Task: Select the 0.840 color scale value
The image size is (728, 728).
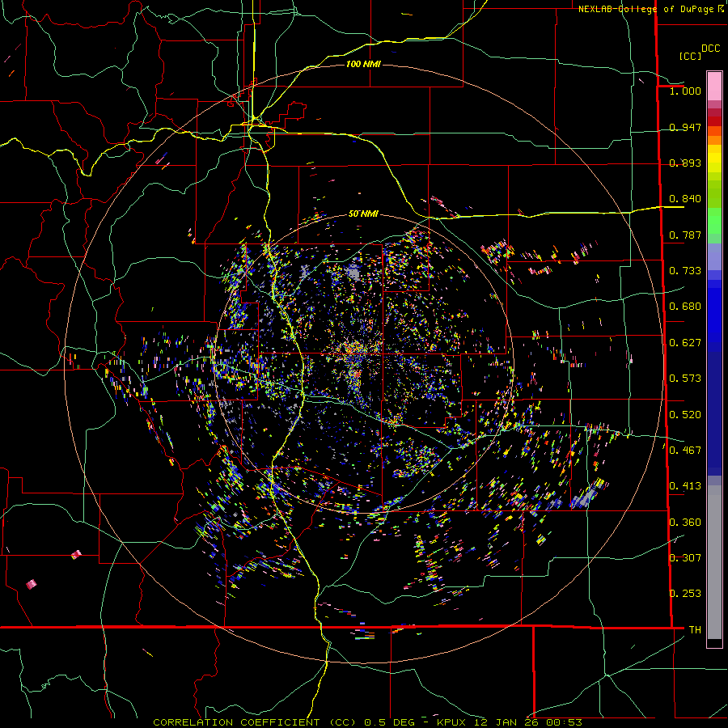Action: [x=685, y=199]
